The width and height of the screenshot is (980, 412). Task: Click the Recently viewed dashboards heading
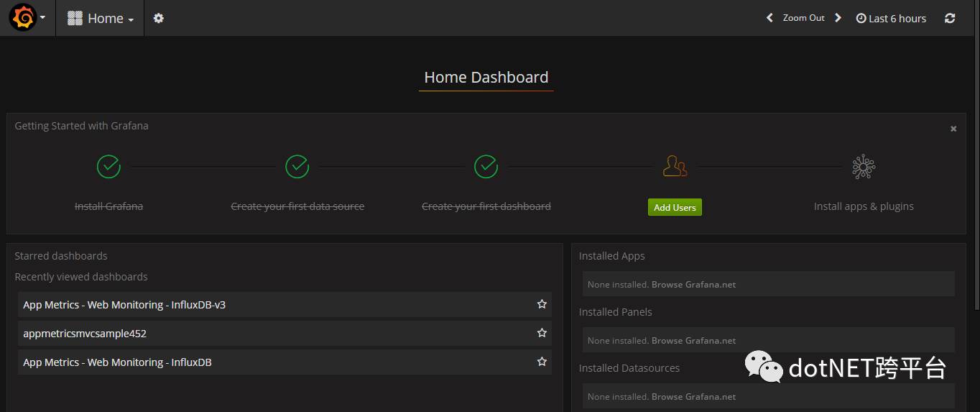pyautogui.click(x=81, y=277)
